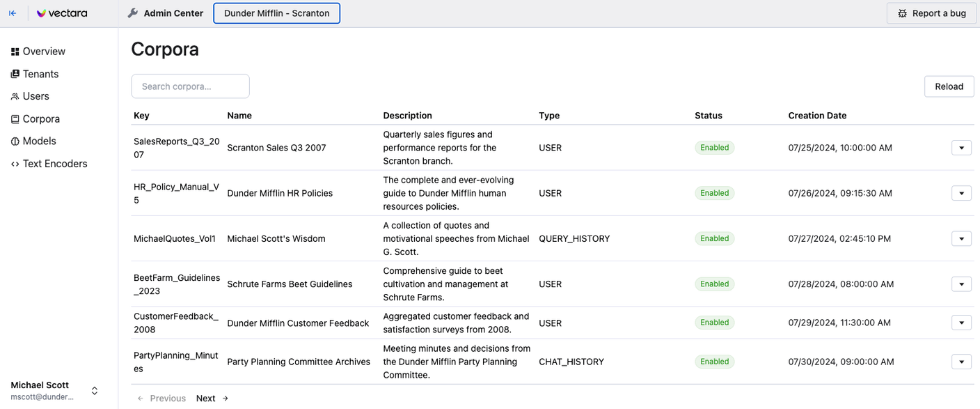
Task: Open the Corpora page from sidebar
Action: tap(41, 119)
